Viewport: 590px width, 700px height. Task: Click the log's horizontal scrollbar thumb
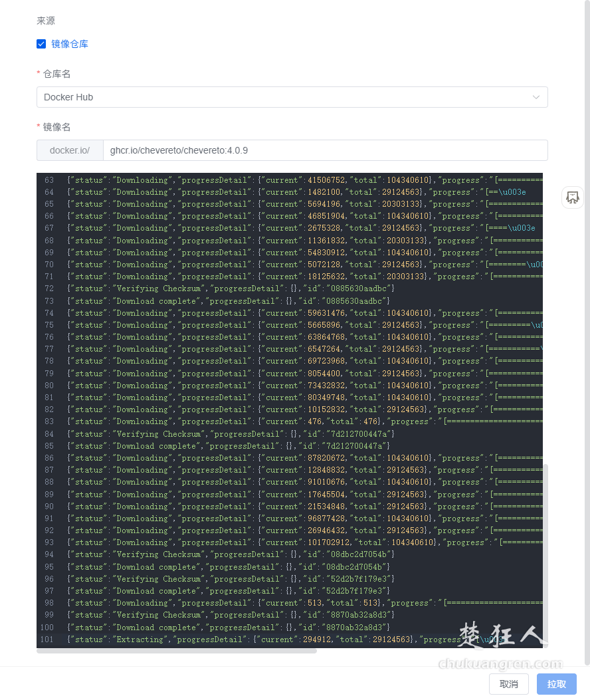point(177,650)
